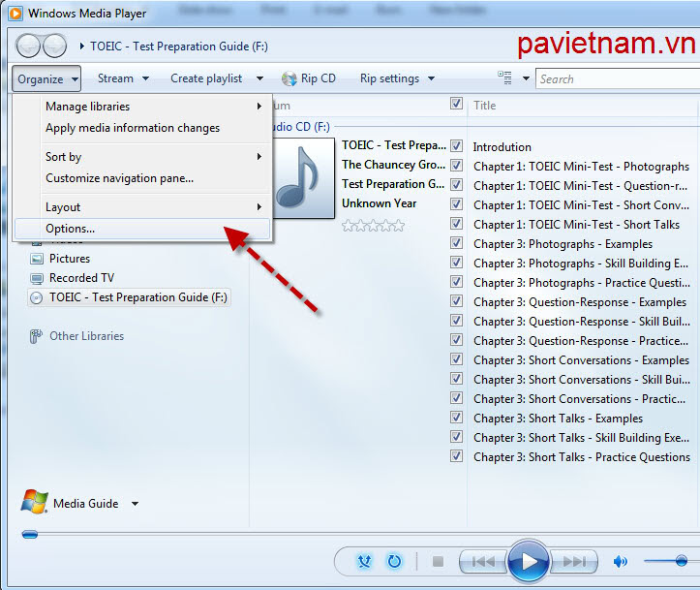The height and width of the screenshot is (590, 700).
Task: Click Other Libraries in navigation pane
Action: point(86,336)
